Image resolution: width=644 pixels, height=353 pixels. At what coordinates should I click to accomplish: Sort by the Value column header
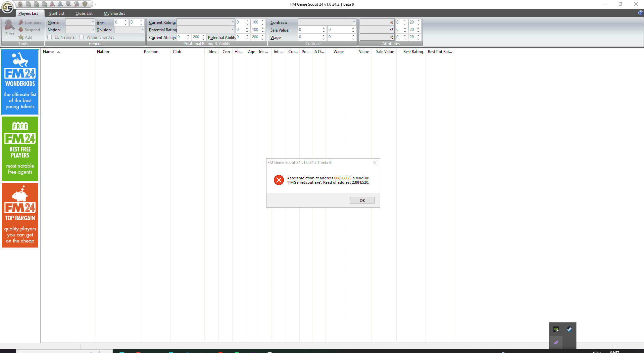click(x=359, y=52)
